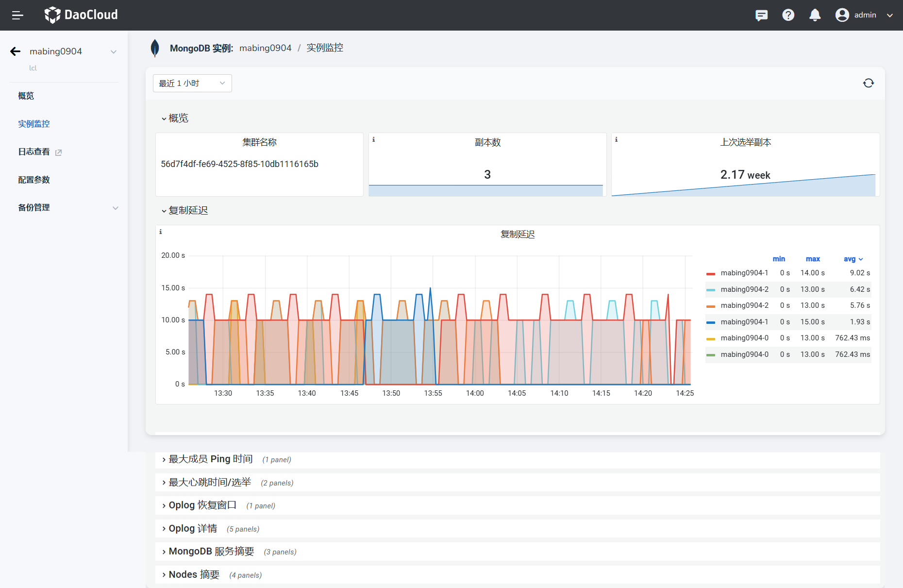This screenshot has height=588, width=903.
Task: Open the 配置参数 sidebar menu item
Action: pyautogui.click(x=34, y=180)
